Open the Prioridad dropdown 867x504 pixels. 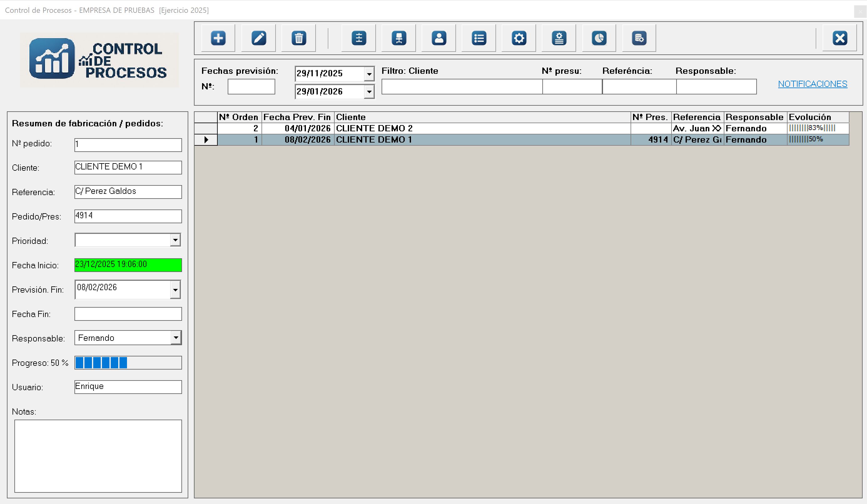click(175, 240)
